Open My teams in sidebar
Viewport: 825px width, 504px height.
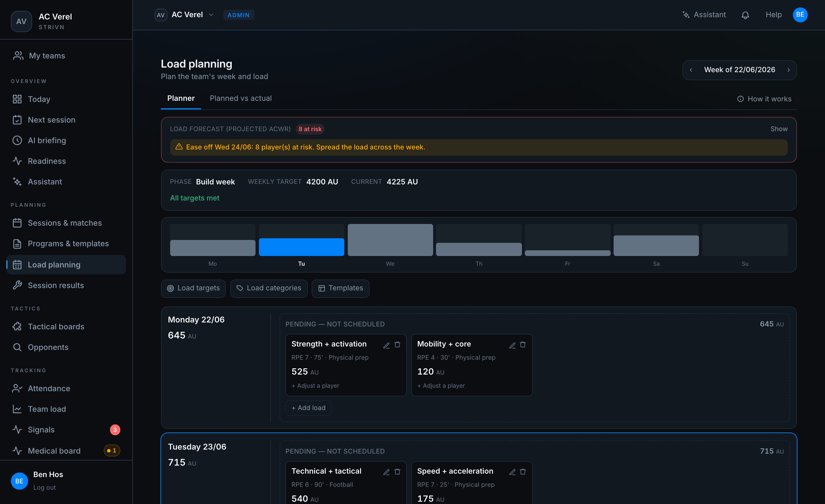coord(66,56)
